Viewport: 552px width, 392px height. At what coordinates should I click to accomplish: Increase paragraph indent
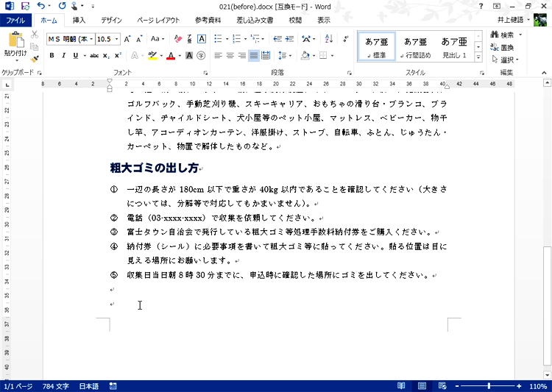tap(289, 39)
